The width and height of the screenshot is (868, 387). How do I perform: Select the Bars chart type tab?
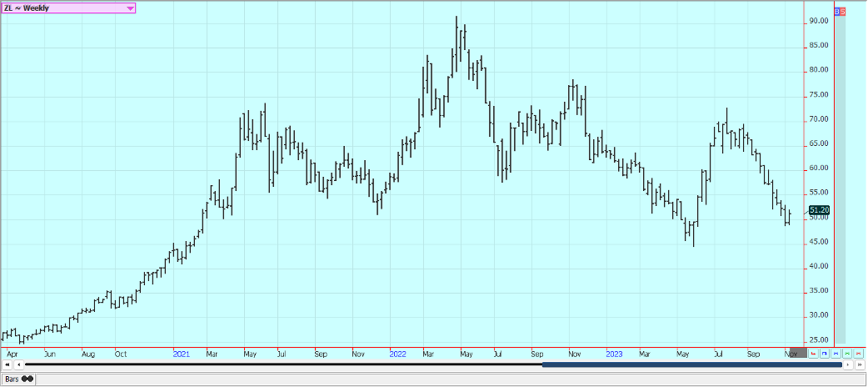point(19,379)
